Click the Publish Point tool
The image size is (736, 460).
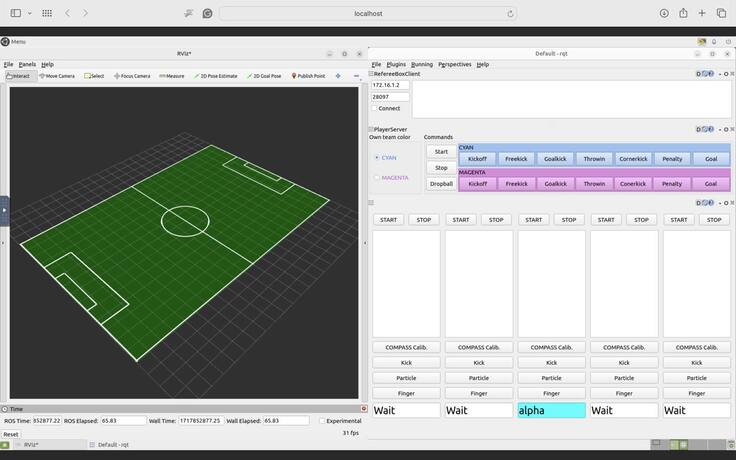pyautogui.click(x=309, y=76)
